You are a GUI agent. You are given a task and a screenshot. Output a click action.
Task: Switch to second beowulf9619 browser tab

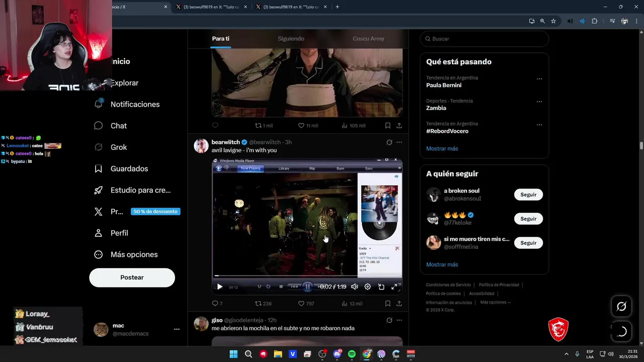point(292,7)
